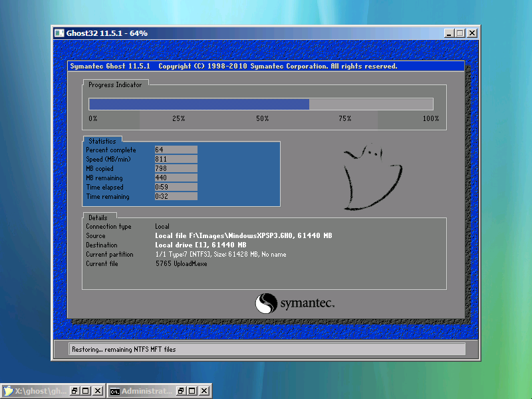Click the Current partition label
532x399 pixels.
coord(110,255)
